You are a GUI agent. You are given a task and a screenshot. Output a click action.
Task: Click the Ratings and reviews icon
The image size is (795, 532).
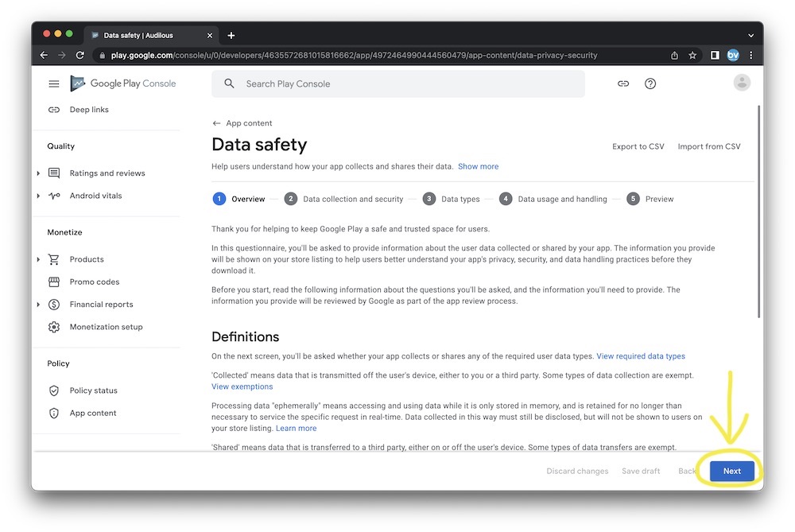[54, 173]
